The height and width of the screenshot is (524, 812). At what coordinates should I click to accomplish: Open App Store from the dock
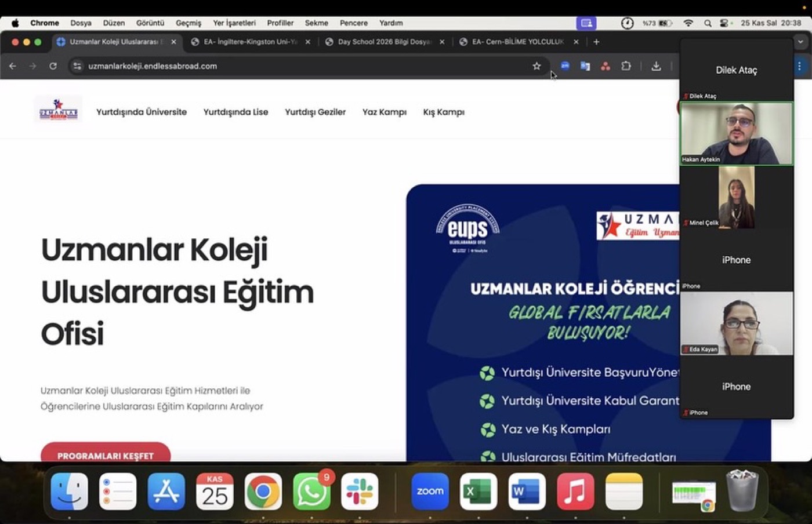click(x=166, y=492)
